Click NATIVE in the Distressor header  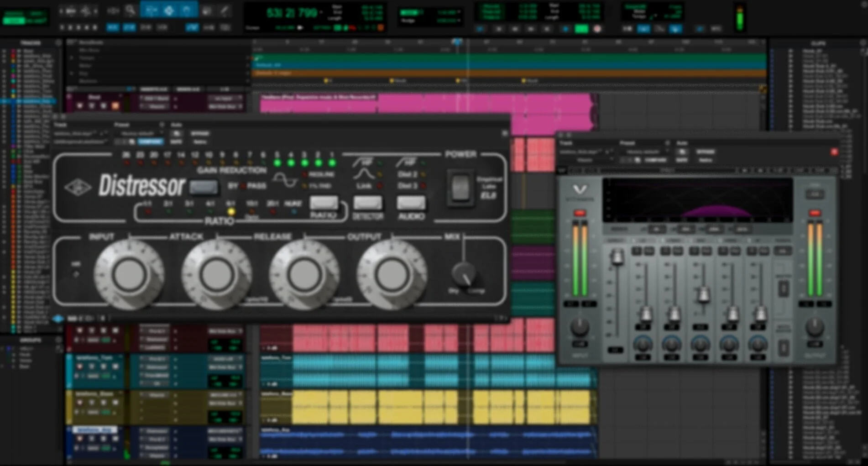[200, 141]
